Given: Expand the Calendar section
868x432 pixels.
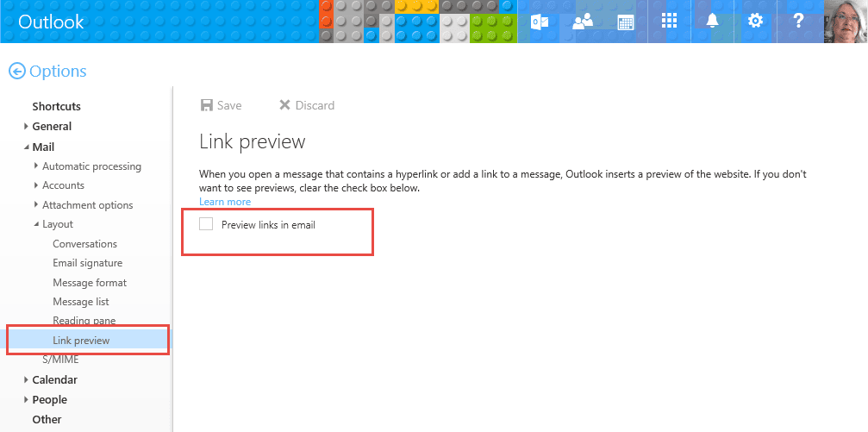Looking at the screenshot, I should tap(26, 380).
